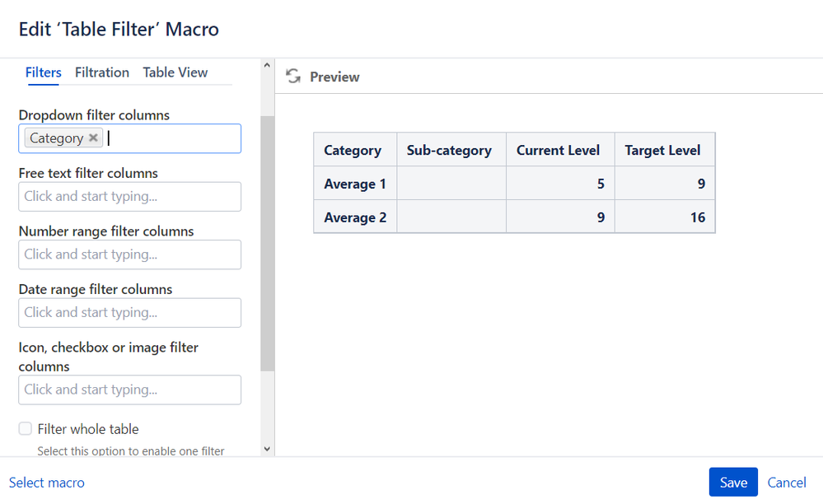
Task: Click the Icon, checkbox or image filter field
Action: coord(129,390)
